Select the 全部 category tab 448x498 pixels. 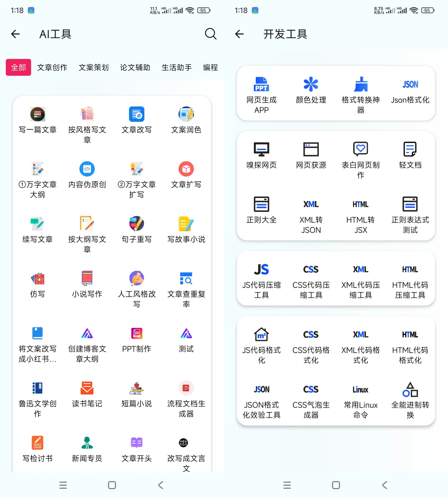[18, 67]
